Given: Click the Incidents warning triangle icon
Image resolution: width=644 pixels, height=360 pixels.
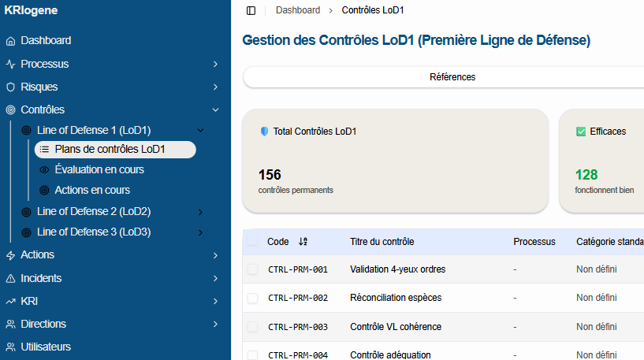Looking at the screenshot, I should tap(11, 279).
